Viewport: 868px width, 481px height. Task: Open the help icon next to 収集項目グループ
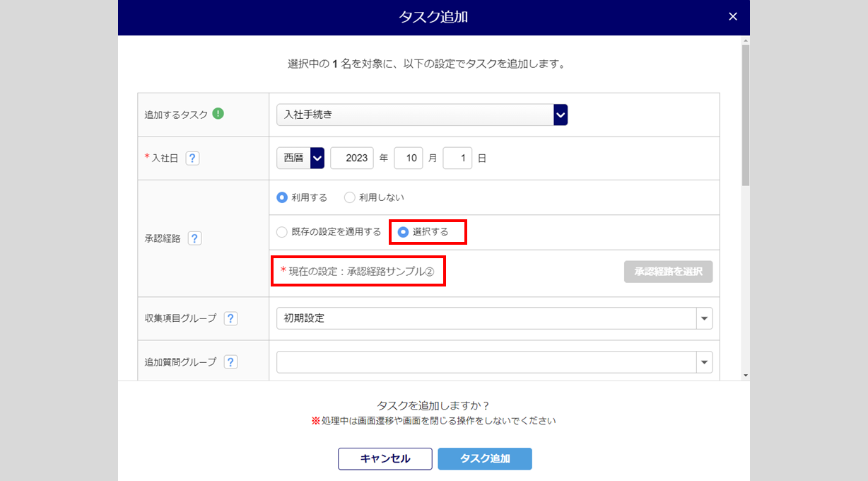point(230,318)
